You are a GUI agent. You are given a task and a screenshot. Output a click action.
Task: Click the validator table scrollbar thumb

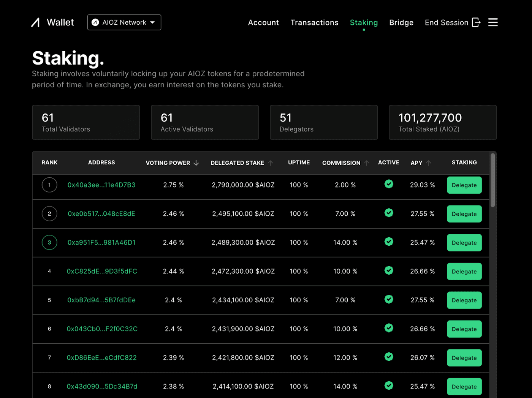click(493, 180)
